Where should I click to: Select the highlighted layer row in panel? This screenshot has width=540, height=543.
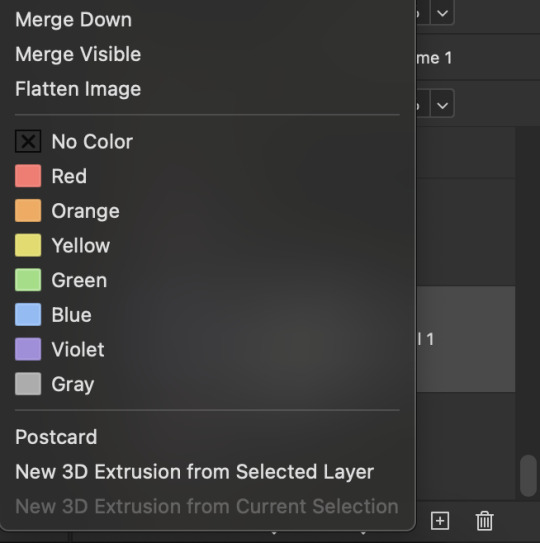coord(466,339)
